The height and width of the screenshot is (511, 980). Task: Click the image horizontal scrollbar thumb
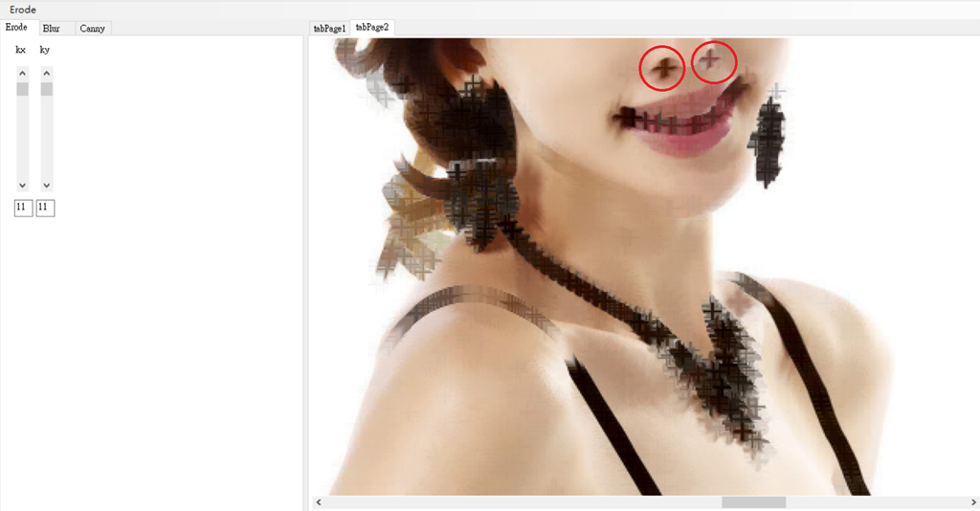(754, 502)
